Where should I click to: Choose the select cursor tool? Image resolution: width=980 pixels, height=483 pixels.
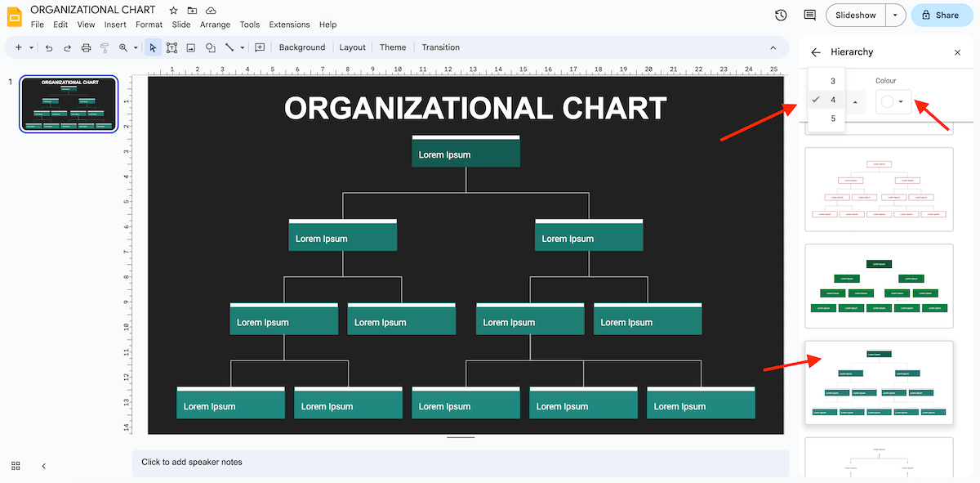pos(153,47)
